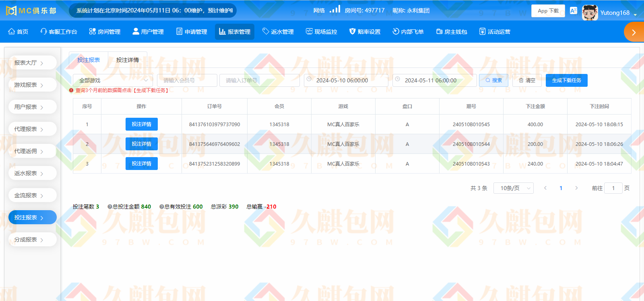Image resolution: width=644 pixels, height=301 pixels.
Task: Open the Yutong168 avatar picture
Action: coord(590,12)
